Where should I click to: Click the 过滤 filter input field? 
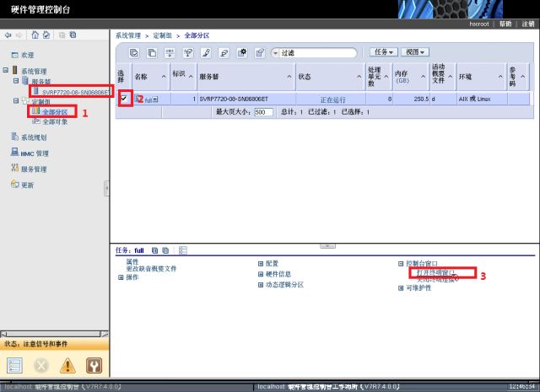click(x=317, y=53)
